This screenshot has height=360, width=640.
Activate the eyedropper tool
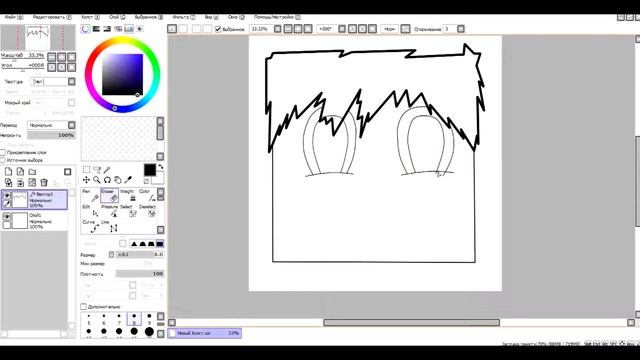pyautogui.click(x=128, y=180)
